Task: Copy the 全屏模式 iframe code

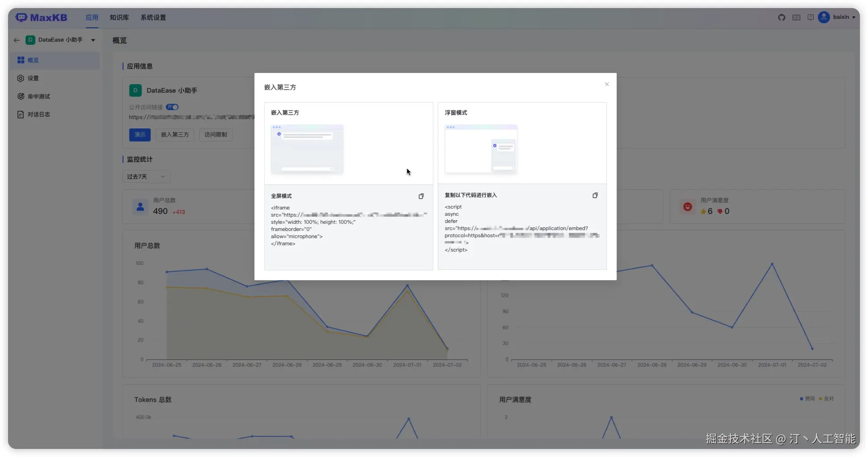Action: pyautogui.click(x=421, y=196)
